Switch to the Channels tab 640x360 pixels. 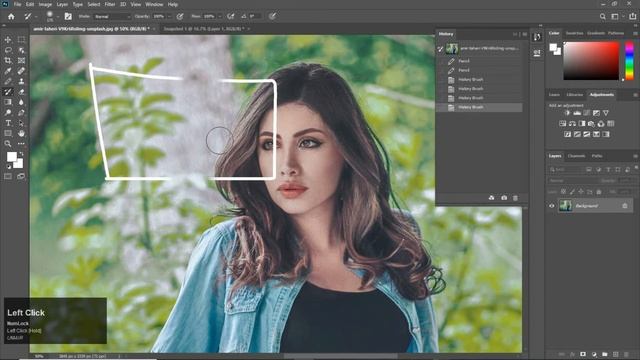(x=576, y=156)
